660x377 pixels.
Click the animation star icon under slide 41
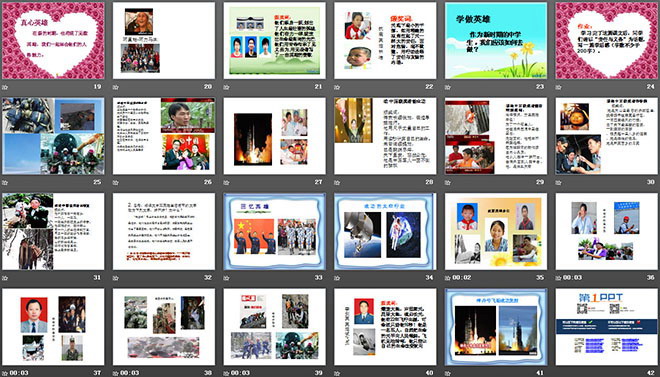coord(447,373)
